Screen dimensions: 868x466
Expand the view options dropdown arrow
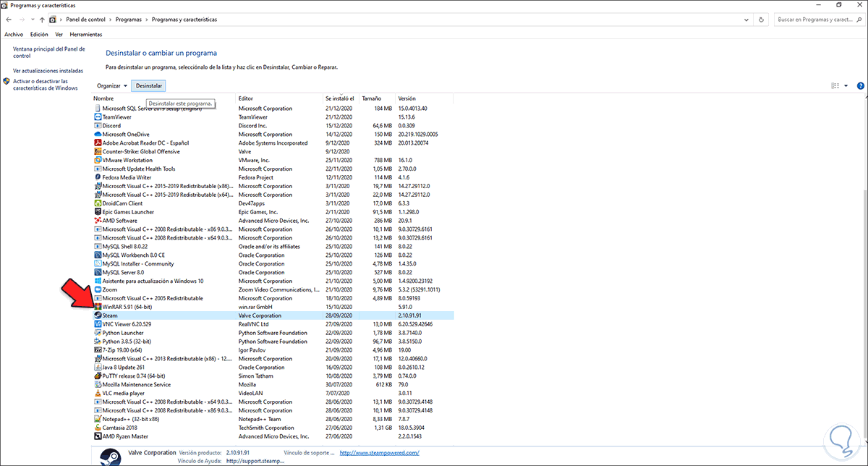pyautogui.click(x=846, y=85)
